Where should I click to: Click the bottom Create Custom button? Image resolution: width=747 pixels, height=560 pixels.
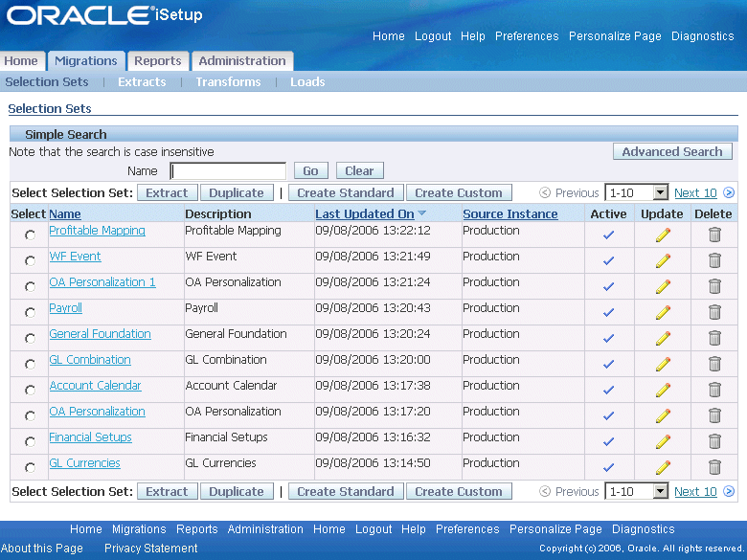click(x=459, y=491)
